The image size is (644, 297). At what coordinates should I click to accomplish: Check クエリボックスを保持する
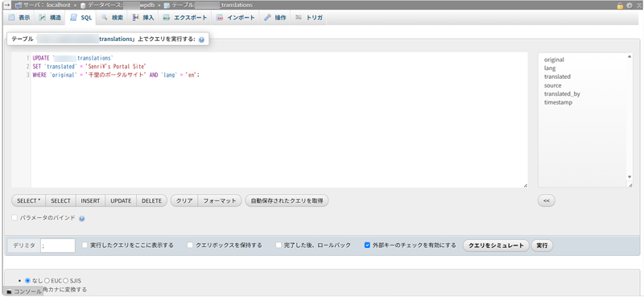pyautogui.click(x=190, y=245)
